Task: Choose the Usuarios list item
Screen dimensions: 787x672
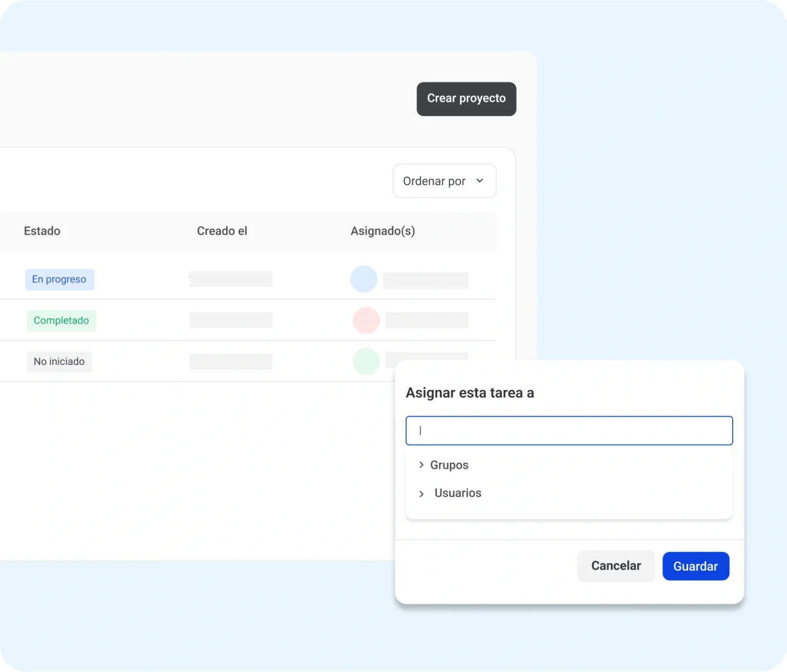Action: [x=458, y=493]
